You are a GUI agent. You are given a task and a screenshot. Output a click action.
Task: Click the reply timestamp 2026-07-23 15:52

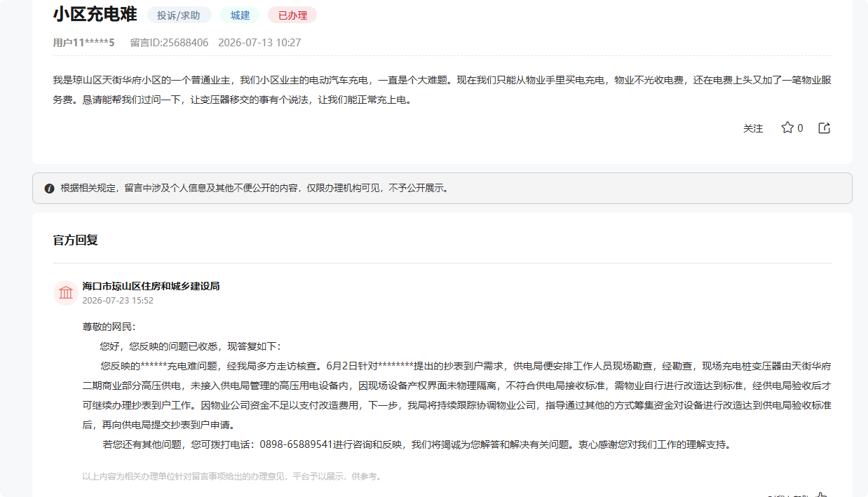coord(118,301)
